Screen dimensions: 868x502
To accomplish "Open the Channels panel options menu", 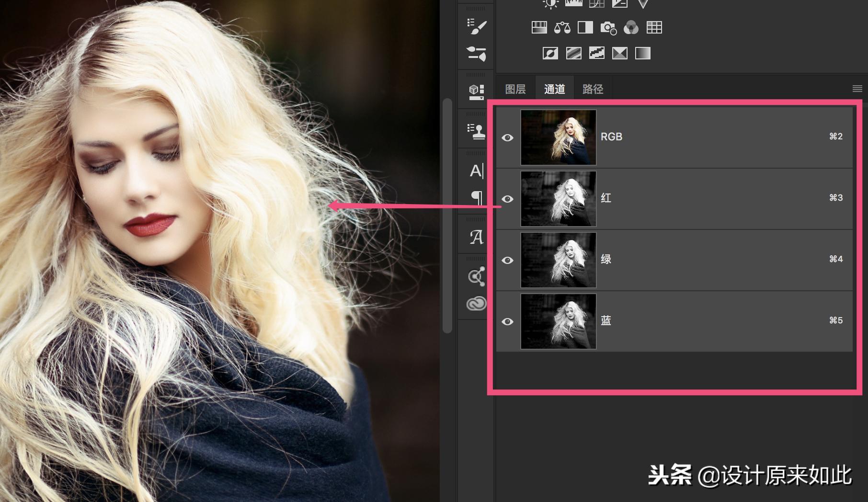I will coord(857,89).
